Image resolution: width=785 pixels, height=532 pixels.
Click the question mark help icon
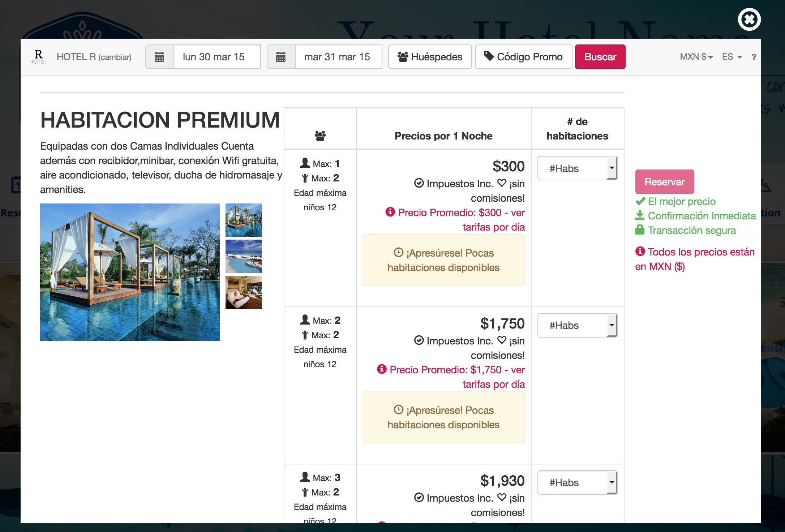coord(754,57)
